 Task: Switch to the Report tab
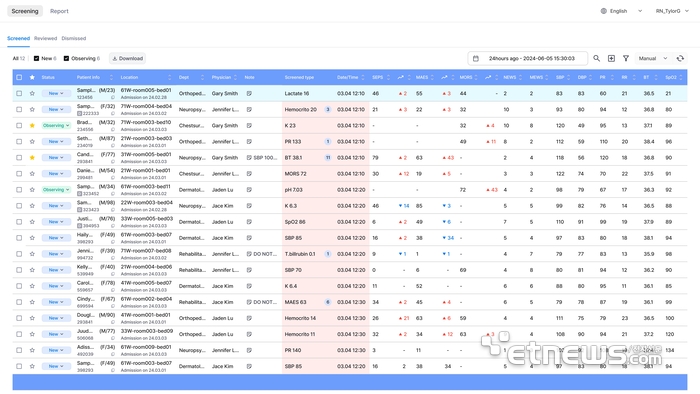[x=59, y=11]
